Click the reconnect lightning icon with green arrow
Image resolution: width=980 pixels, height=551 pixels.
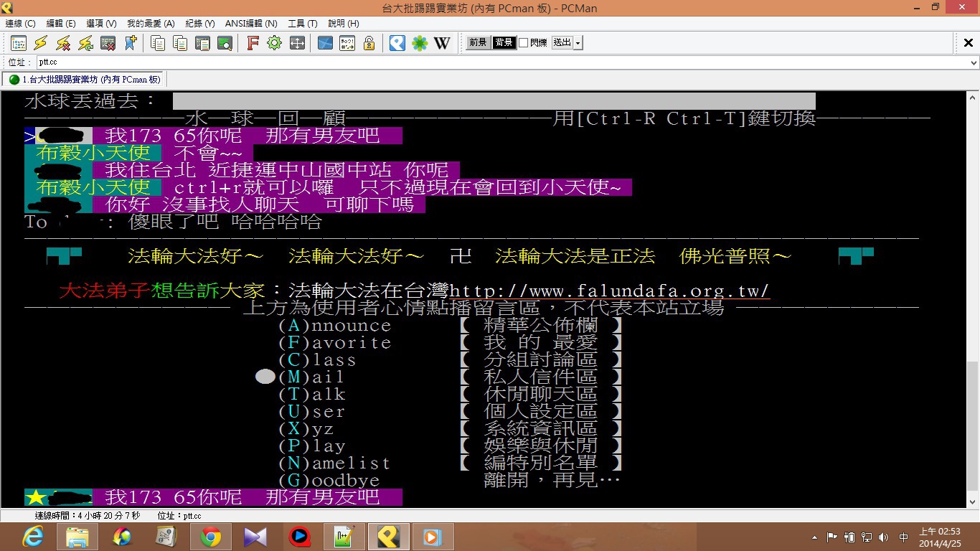click(85, 43)
